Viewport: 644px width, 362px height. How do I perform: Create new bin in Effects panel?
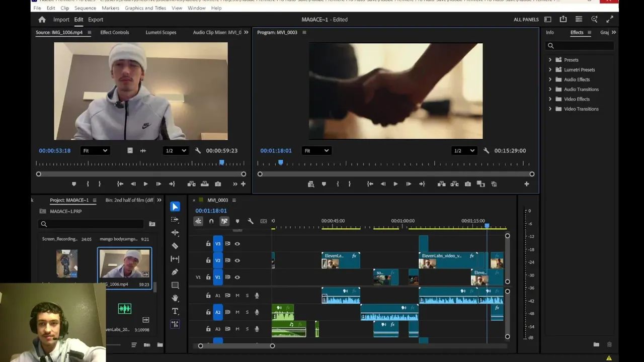click(x=596, y=344)
